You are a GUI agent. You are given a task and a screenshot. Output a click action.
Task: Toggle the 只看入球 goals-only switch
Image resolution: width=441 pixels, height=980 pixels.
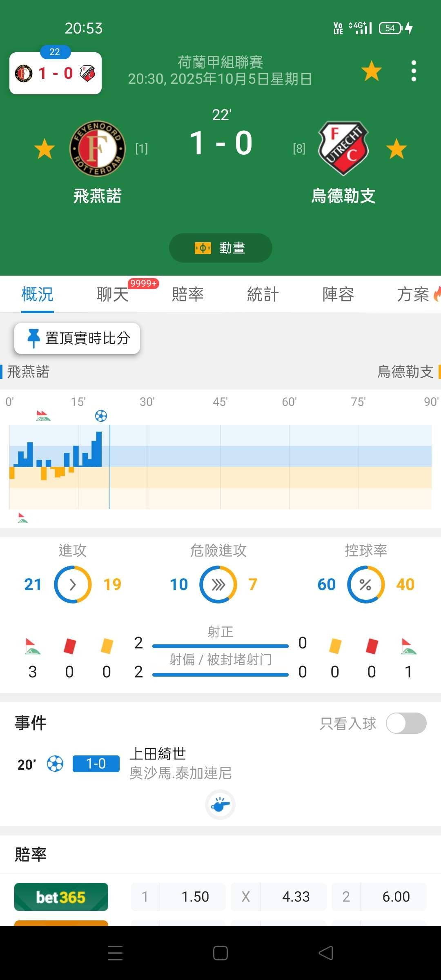pyautogui.click(x=406, y=723)
